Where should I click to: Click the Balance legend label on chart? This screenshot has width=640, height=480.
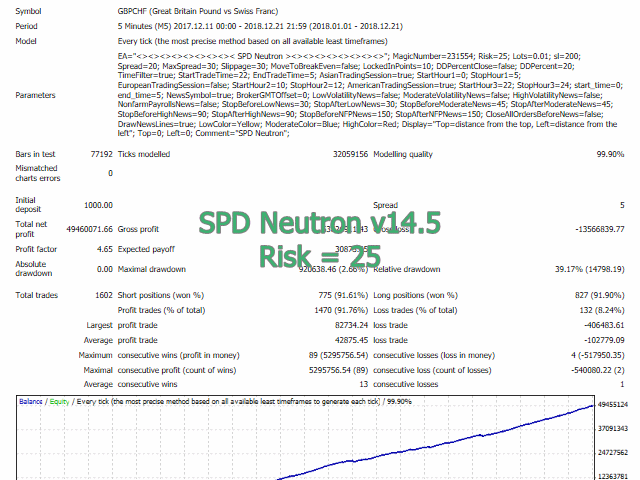click(x=31, y=402)
